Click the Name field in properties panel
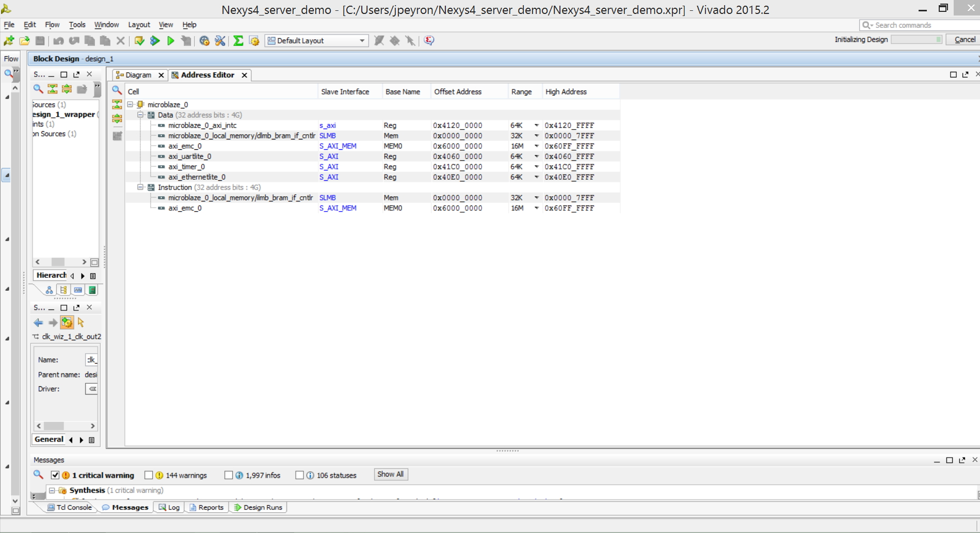 coord(91,360)
